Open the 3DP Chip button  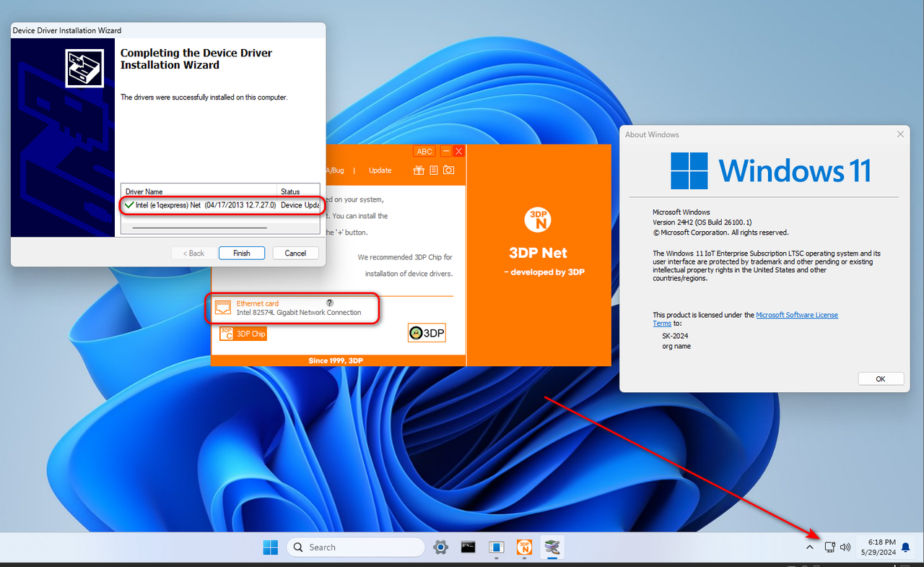point(243,334)
